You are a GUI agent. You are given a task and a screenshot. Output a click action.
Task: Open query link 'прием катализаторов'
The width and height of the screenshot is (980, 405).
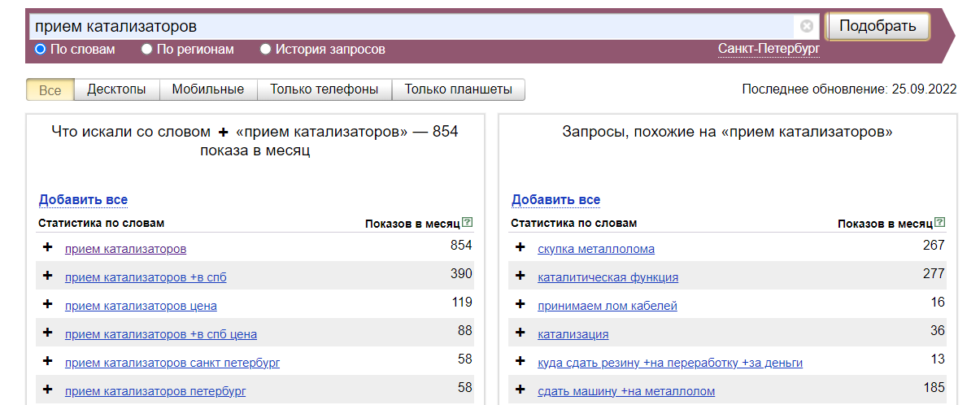point(125,249)
